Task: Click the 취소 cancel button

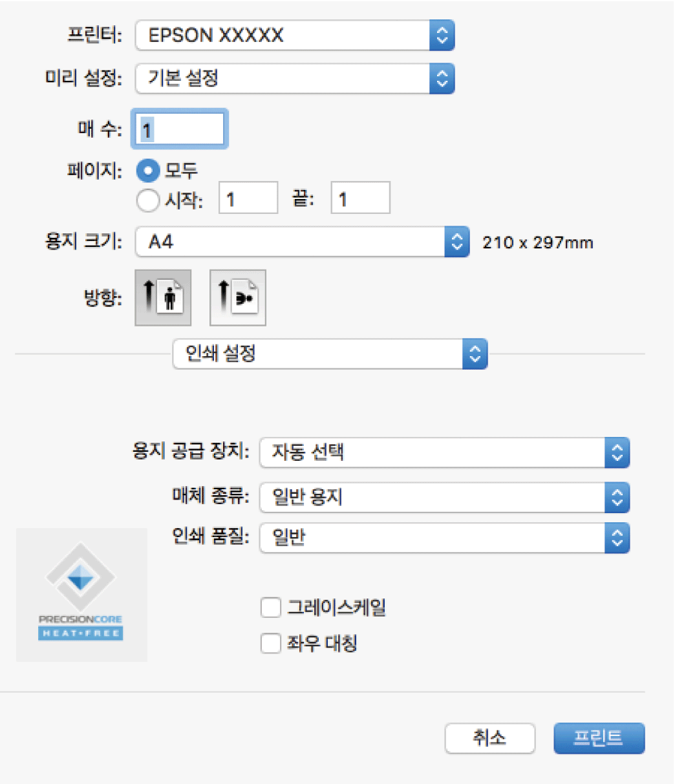Action: click(489, 738)
